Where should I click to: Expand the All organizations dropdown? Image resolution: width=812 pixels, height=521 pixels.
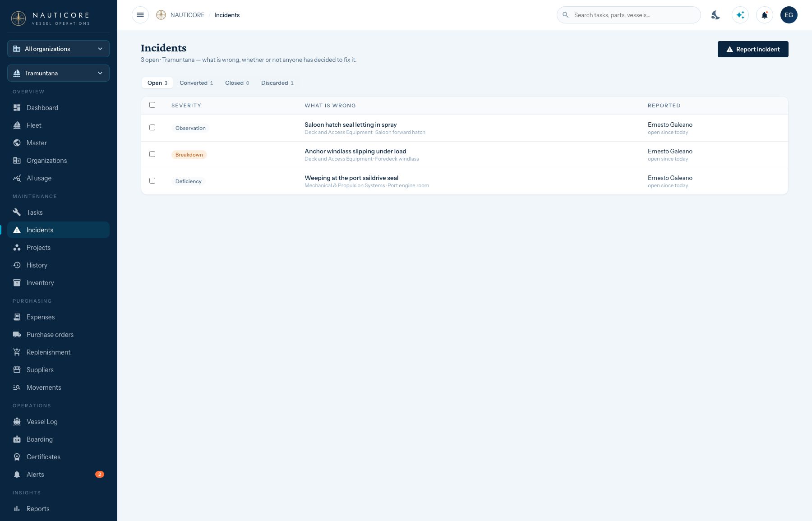(x=58, y=49)
